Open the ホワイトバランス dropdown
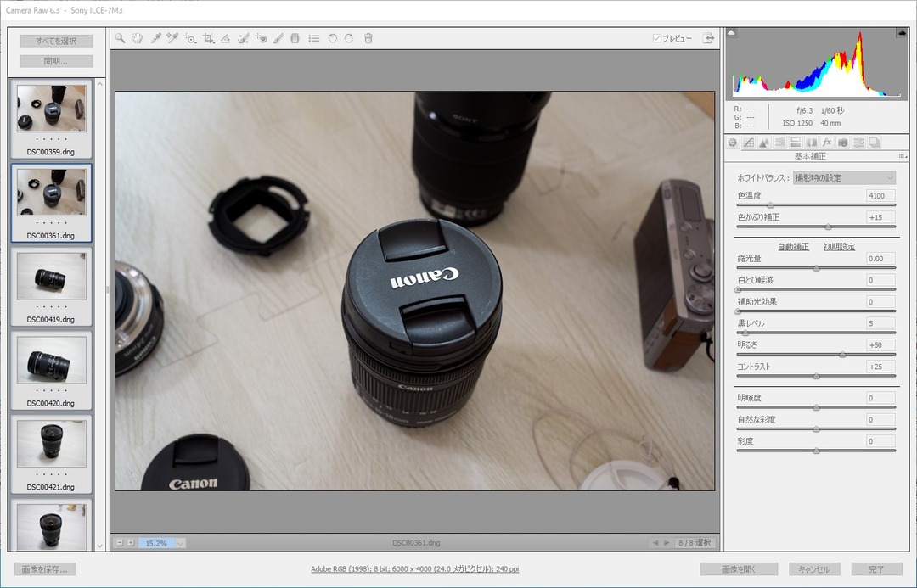The width and height of the screenshot is (917, 588). [844, 177]
